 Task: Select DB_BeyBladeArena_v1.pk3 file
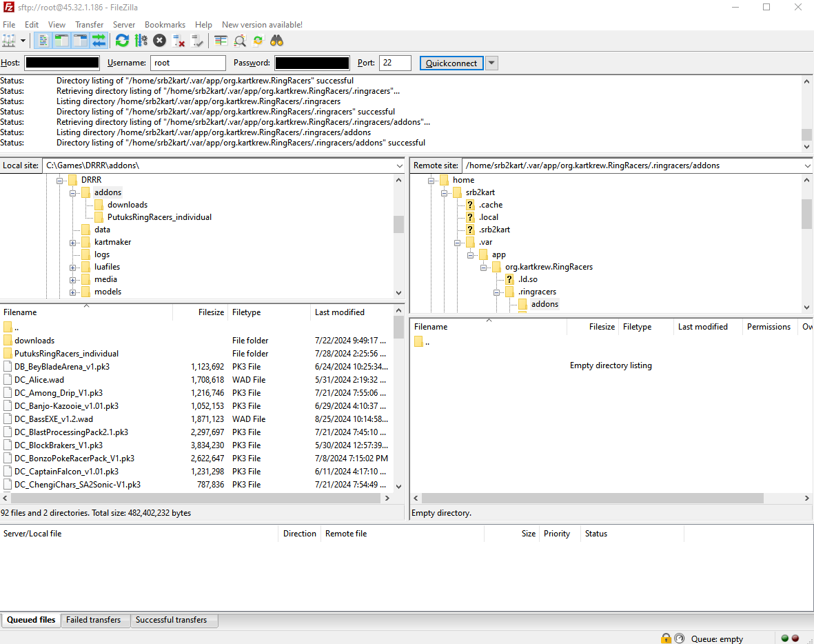click(62, 367)
